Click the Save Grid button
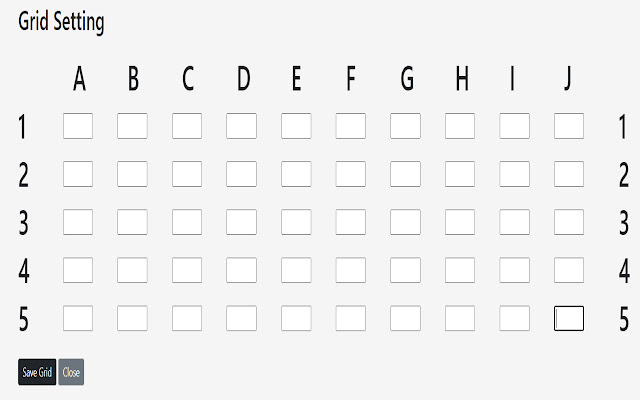Image resolution: width=640 pixels, height=400 pixels. tap(37, 372)
